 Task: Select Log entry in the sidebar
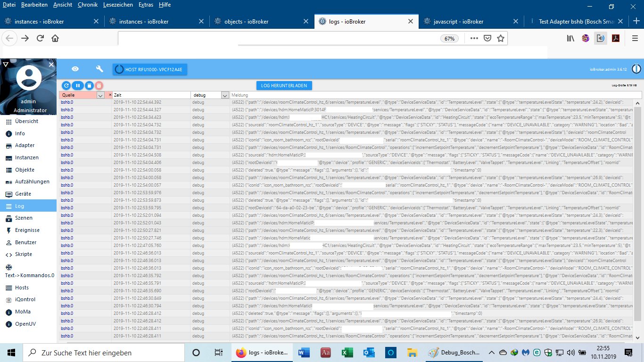[x=28, y=206]
